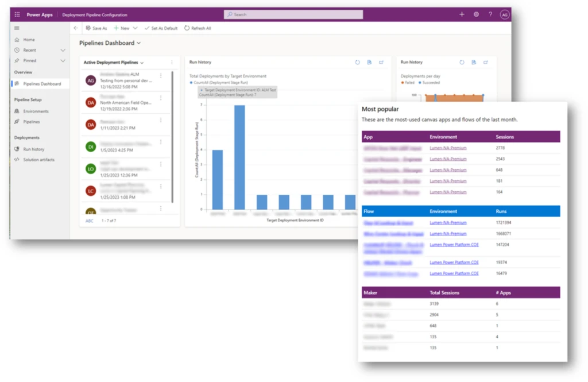Click inside the top Search field
This screenshot has width=588, height=382.
click(293, 14)
